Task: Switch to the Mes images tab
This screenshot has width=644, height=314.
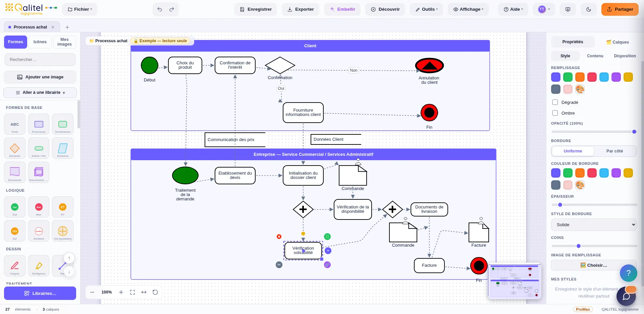Action: click(64, 42)
